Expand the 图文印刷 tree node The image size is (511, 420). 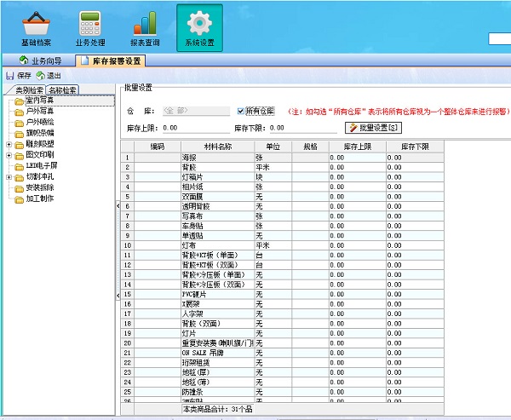(9, 155)
